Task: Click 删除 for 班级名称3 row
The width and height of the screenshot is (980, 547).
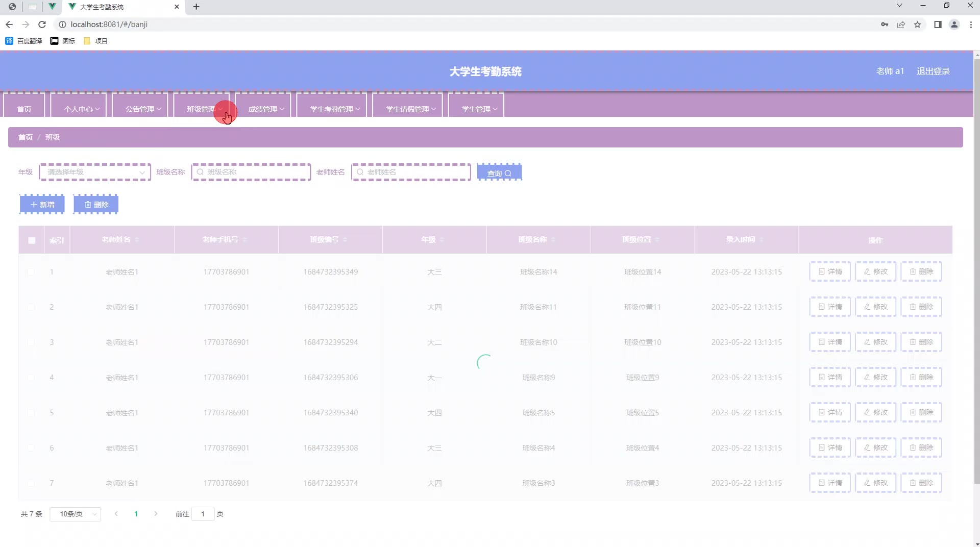Action: [x=921, y=483]
